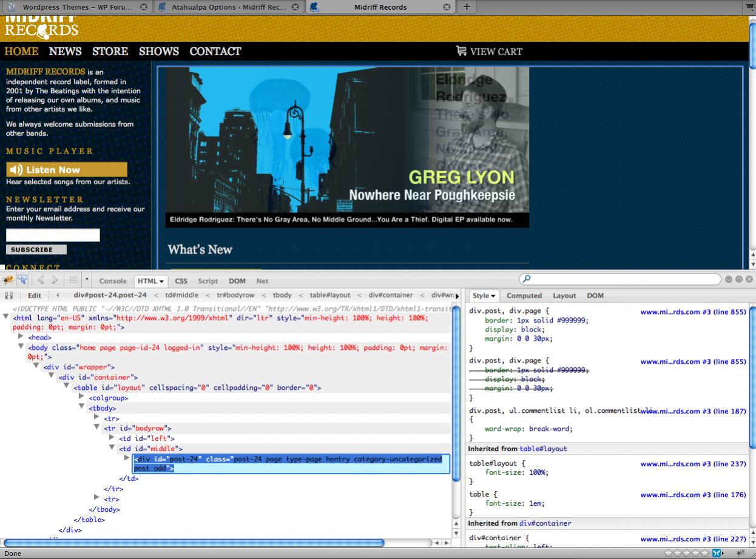The height and width of the screenshot is (559, 756).
Task: Focus the Firebug search box
Action: (619, 279)
